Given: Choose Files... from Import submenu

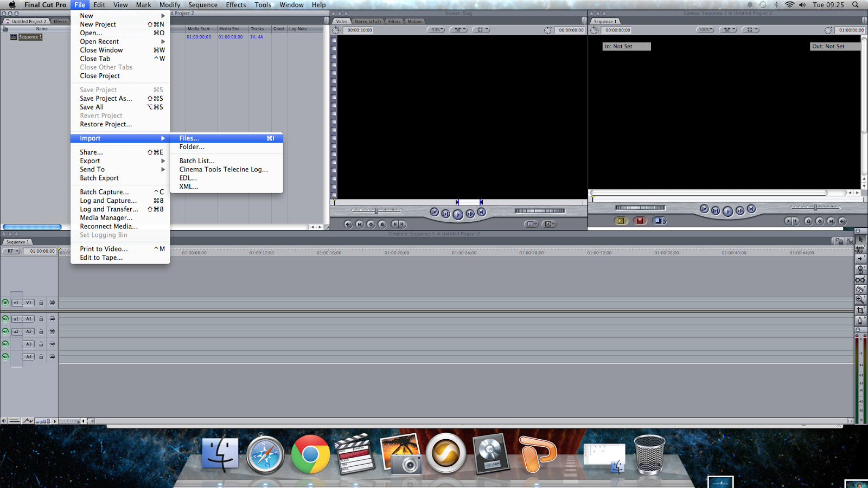Looking at the screenshot, I should [x=227, y=138].
